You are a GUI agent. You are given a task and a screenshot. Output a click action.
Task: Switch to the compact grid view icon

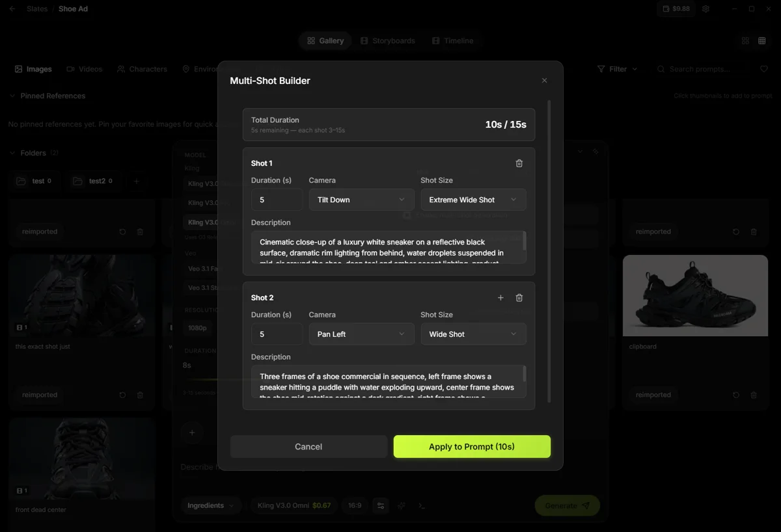click(x=762, y=41)
